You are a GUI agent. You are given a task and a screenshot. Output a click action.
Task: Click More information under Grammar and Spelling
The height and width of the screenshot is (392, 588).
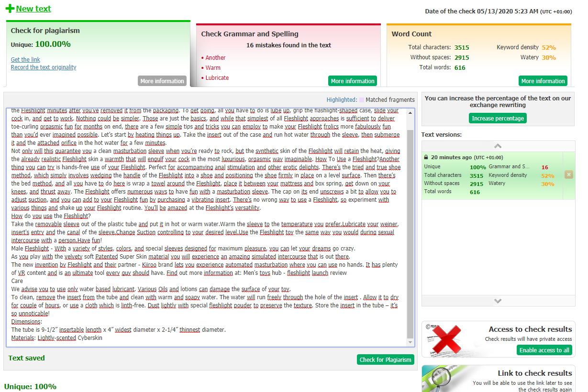pos(353,81)
